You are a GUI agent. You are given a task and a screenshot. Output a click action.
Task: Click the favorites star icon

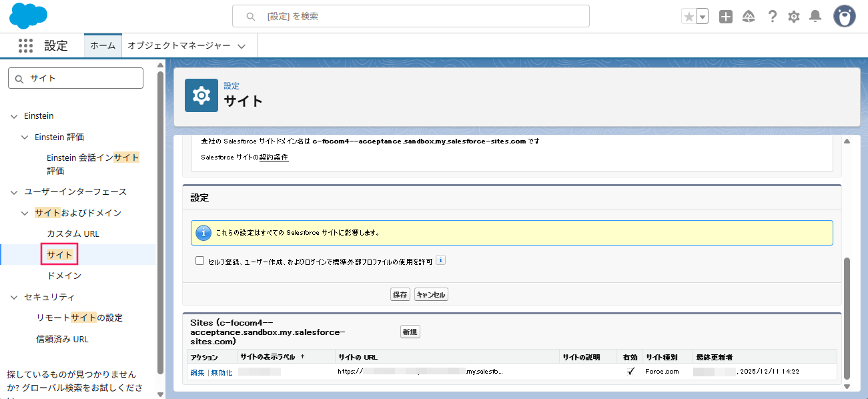[x=689, y=17]
